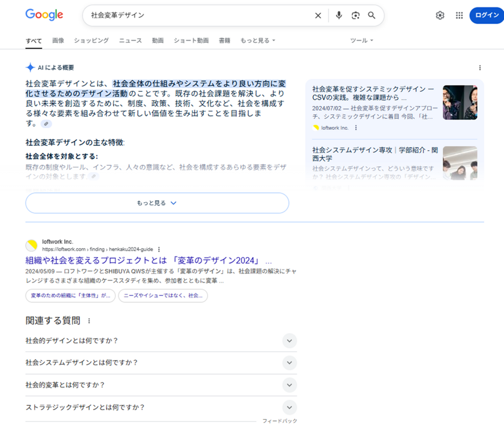Open the Google apps grid icon
Viewport: 504px width, 438px height.
[459, 15]
